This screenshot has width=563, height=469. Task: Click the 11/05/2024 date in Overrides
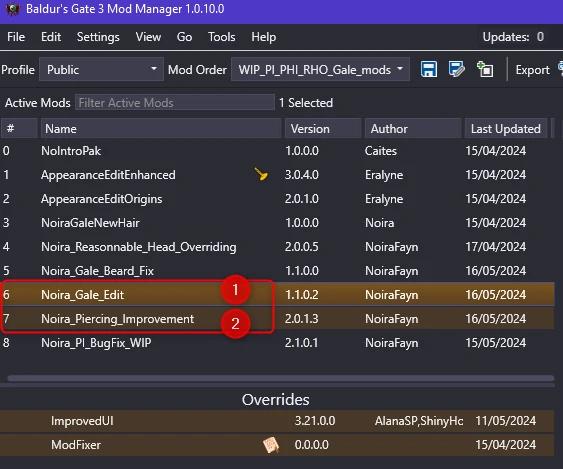pyautogui.click(x=506, y=421)
